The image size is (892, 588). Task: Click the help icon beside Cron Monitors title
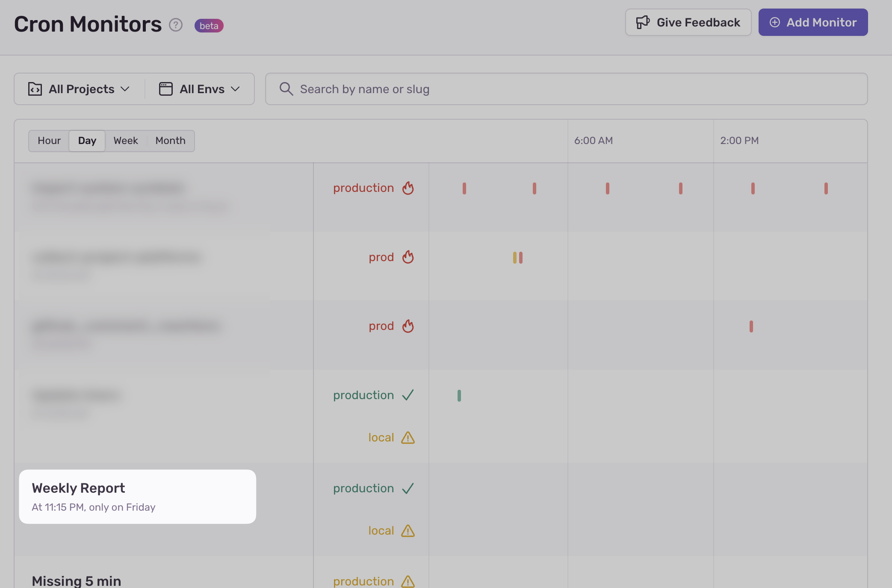pyautogui.click(x=175, y=25)
